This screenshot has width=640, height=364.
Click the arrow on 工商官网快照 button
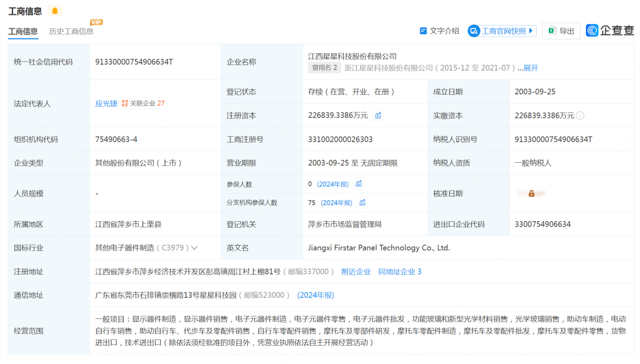tap(530, 31)
